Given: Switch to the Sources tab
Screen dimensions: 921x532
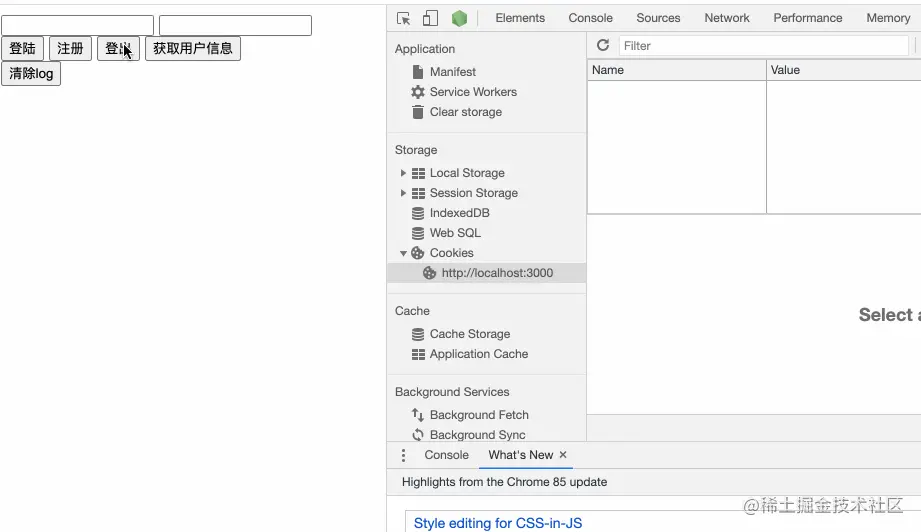Looking at the screenshot, I should (658, 18).
